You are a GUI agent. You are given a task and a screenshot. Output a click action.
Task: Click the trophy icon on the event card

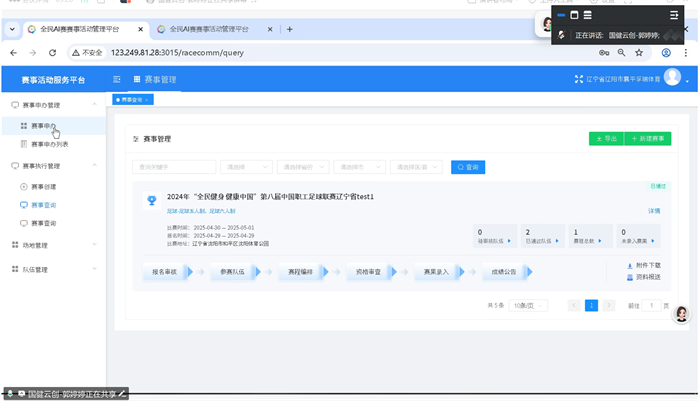152,200
